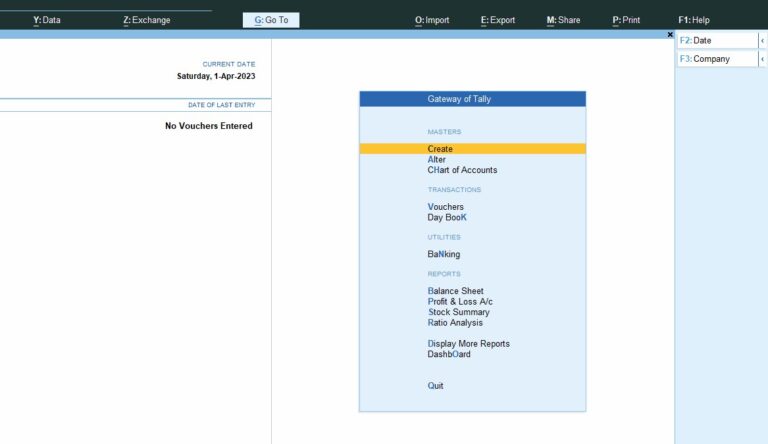Open the E: Export menu
Image resolution: width=768 pixels, height=444 pixels.
tap(498, 20)
